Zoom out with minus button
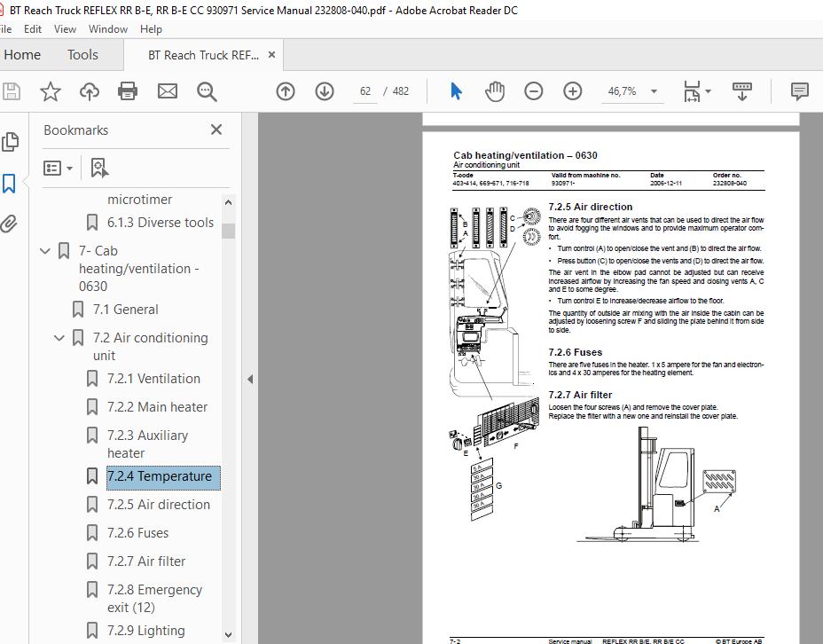 pyautogui.click(x=533, y=91)
